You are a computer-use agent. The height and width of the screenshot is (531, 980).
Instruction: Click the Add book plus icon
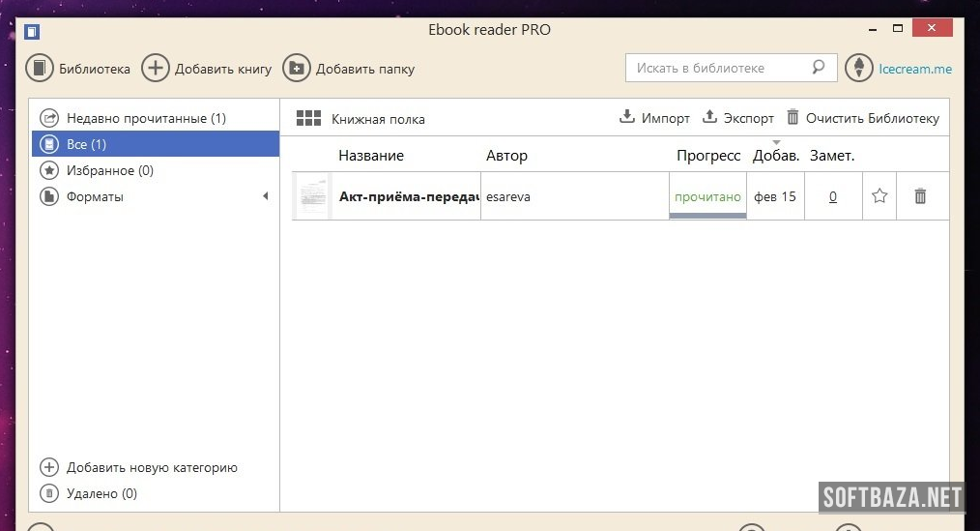155,68
